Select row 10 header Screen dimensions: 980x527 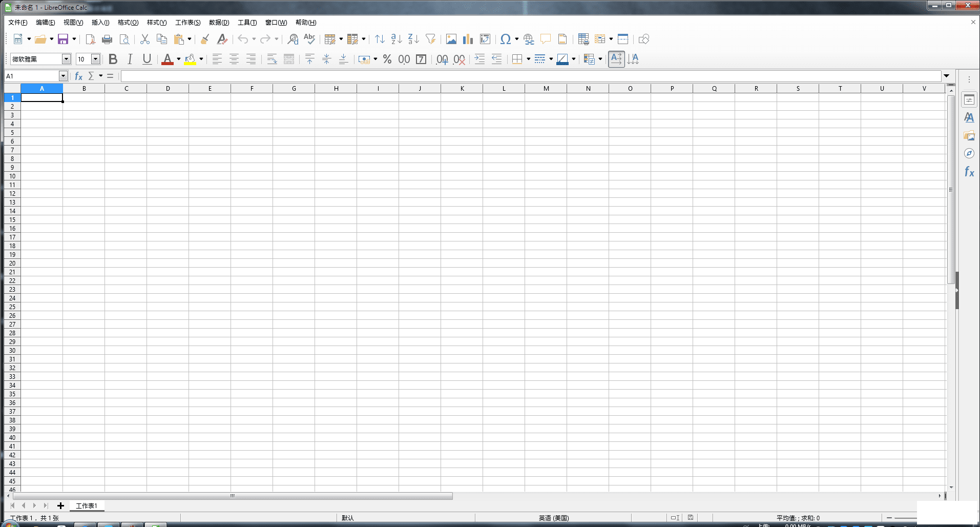(12, 176)
